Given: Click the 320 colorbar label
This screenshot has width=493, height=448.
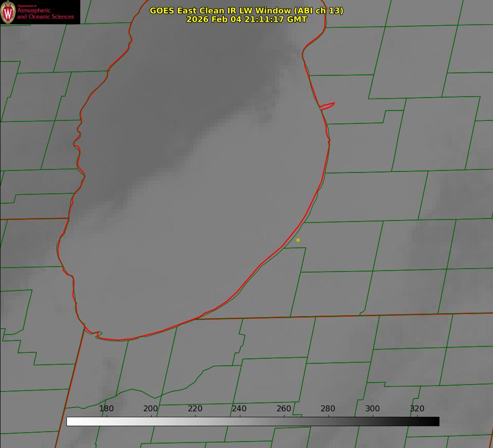Looking at the screenshot, I should 417,408.
